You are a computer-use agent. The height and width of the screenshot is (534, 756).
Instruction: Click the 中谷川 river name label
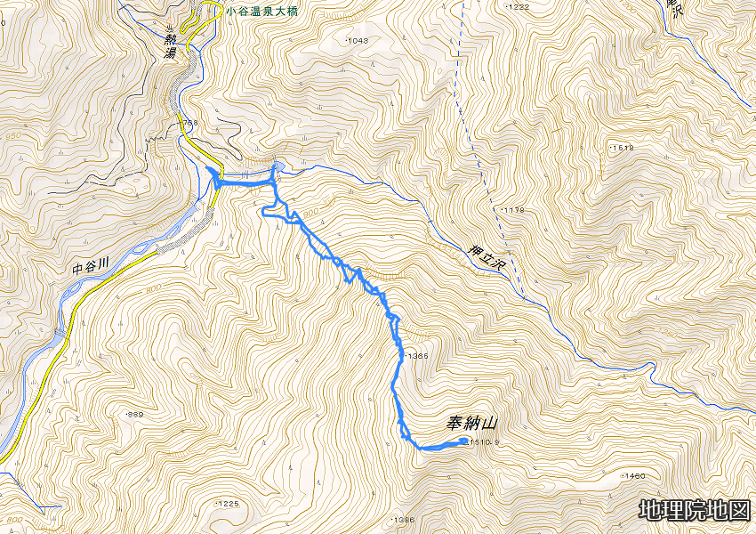click(91, 266)
